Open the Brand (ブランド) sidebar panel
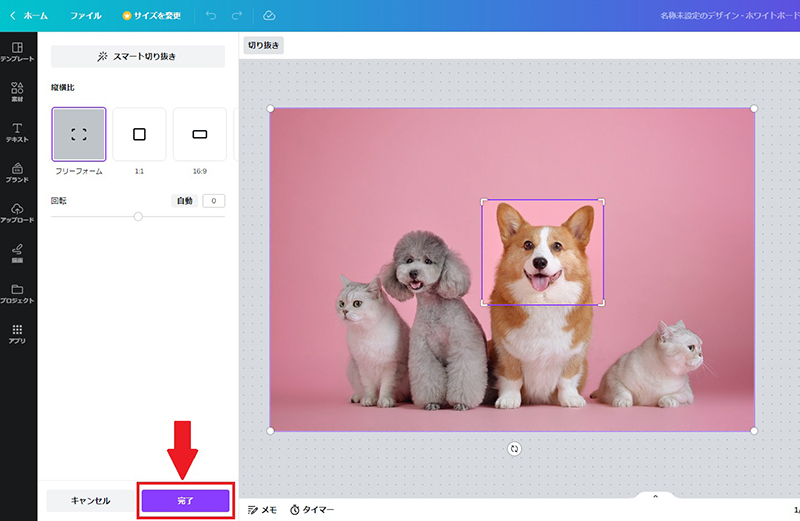Screen dimensions: 800x521 click(17, 172)
